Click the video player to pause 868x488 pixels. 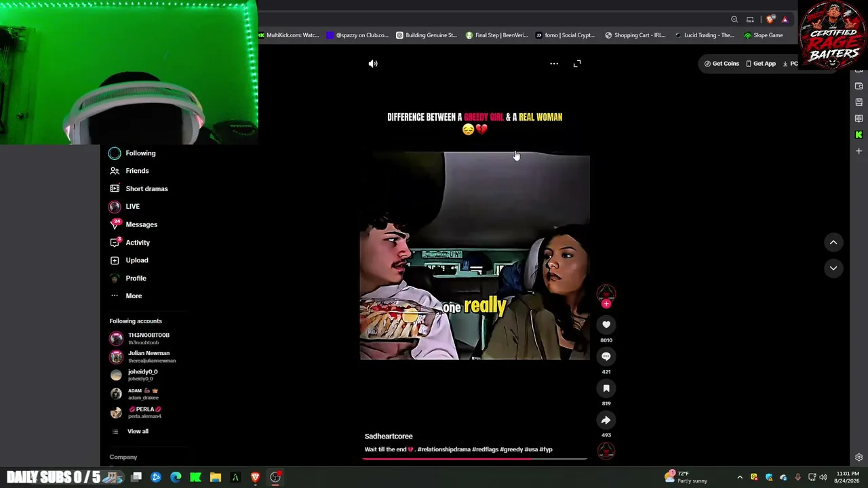[475, 256]
